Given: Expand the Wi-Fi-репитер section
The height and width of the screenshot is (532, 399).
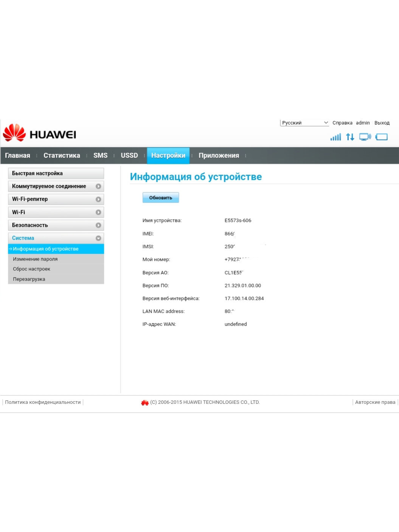Looking at the screenshot, I should (x=56, y=199).
